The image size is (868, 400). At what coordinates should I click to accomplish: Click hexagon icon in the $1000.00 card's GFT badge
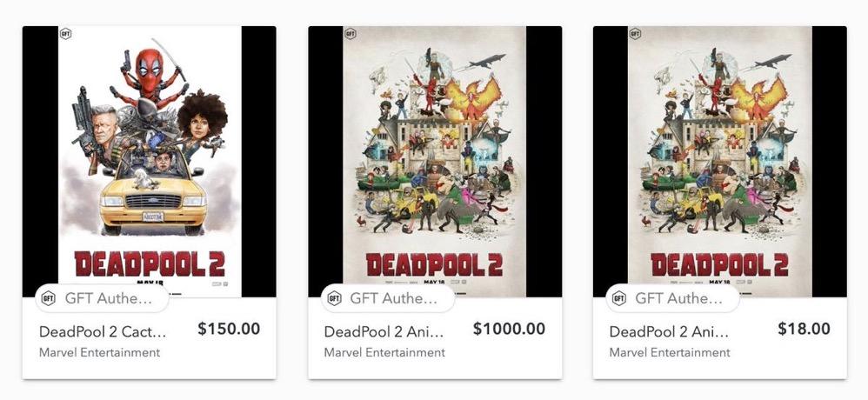[x=335, y=298]
